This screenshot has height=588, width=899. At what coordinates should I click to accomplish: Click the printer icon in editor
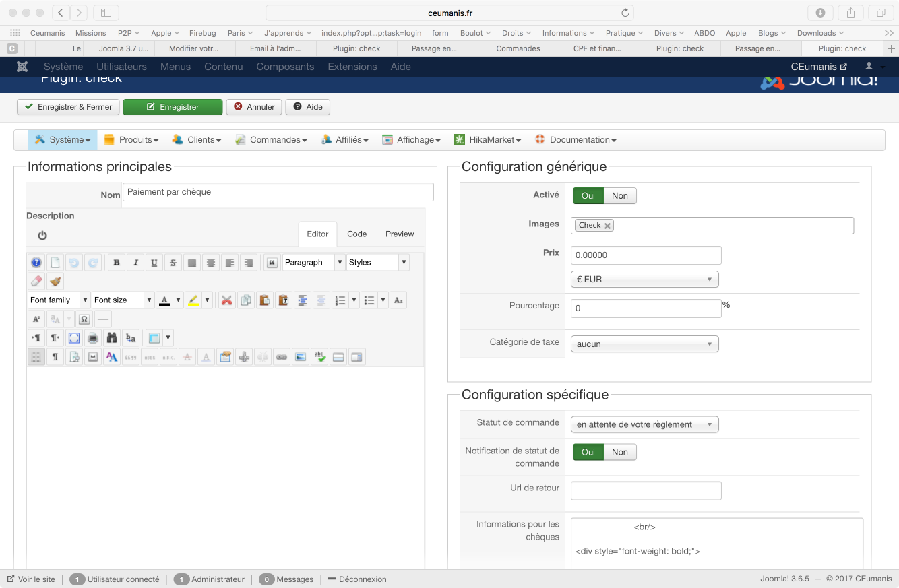pos(93,338)
